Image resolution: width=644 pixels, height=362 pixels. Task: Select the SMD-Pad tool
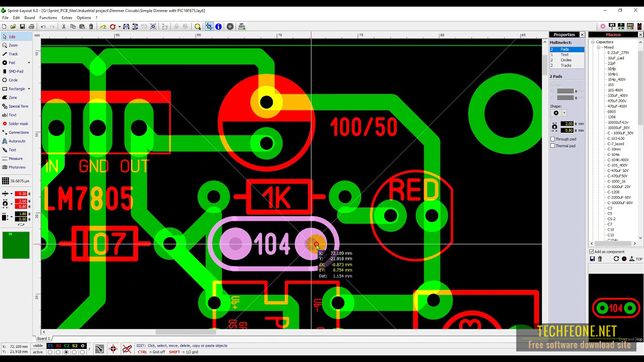tap(15, 71)
